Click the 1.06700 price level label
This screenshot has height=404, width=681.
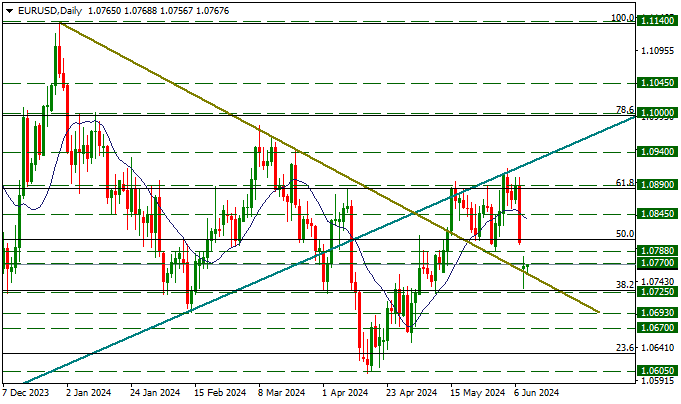[x=657, y=328]
